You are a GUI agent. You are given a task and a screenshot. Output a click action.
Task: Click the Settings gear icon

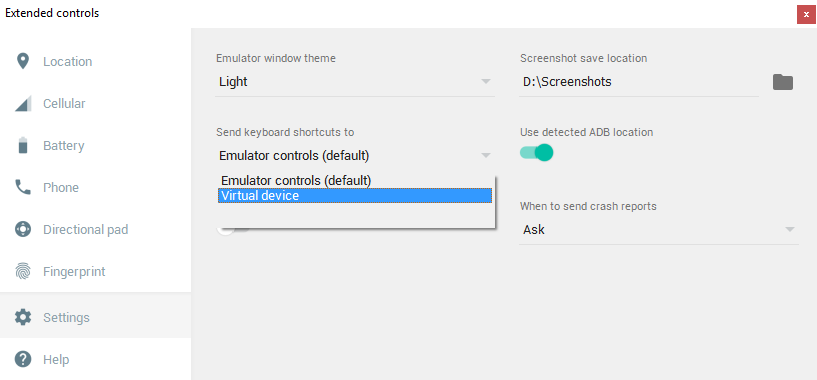(x=23, y=317)
